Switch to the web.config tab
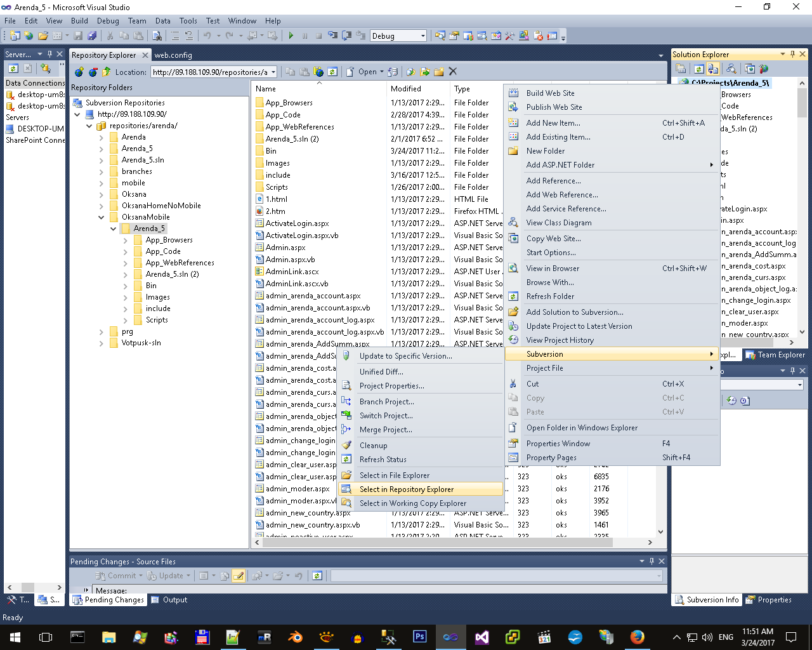 [173, 55]
